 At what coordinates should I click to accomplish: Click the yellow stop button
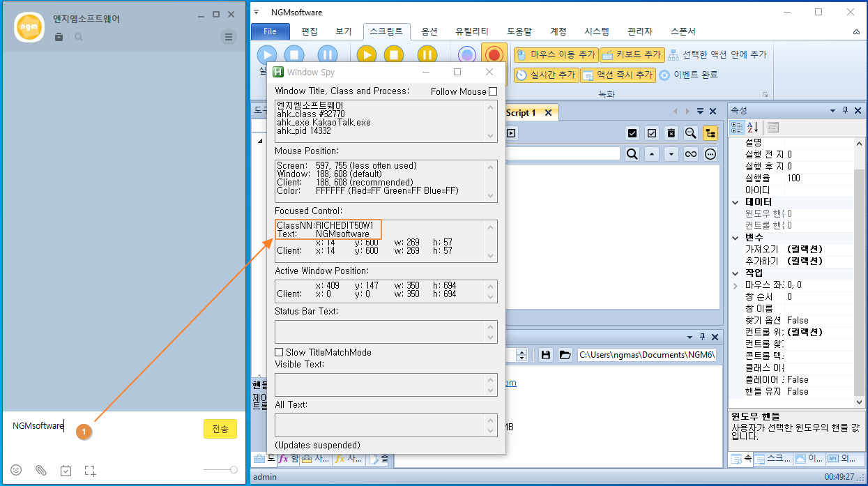click(394, 55)
